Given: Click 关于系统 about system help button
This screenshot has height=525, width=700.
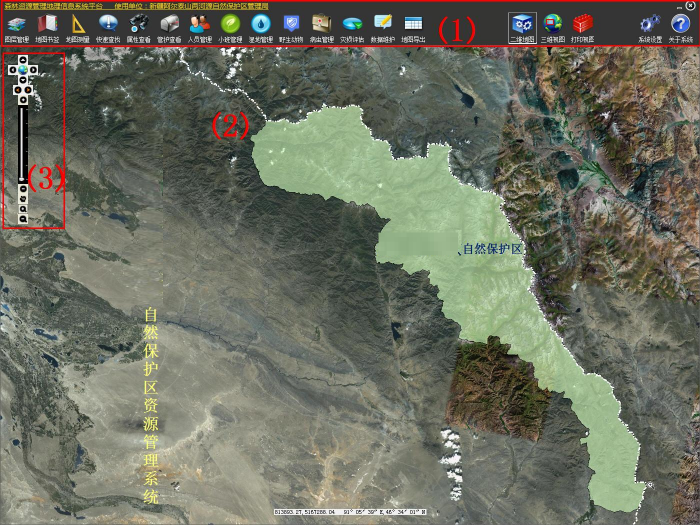Looking at the screenshot, I should (681, 26).
